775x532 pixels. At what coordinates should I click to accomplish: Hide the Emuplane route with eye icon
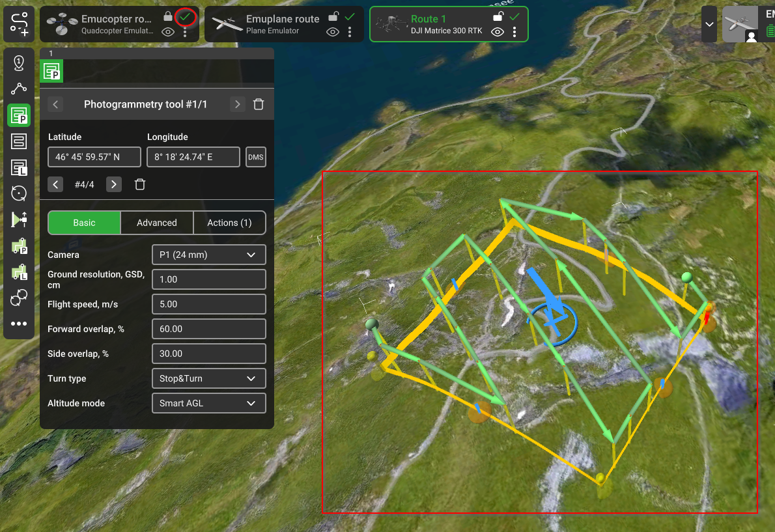pyautogui.click(x=333, y=32)
